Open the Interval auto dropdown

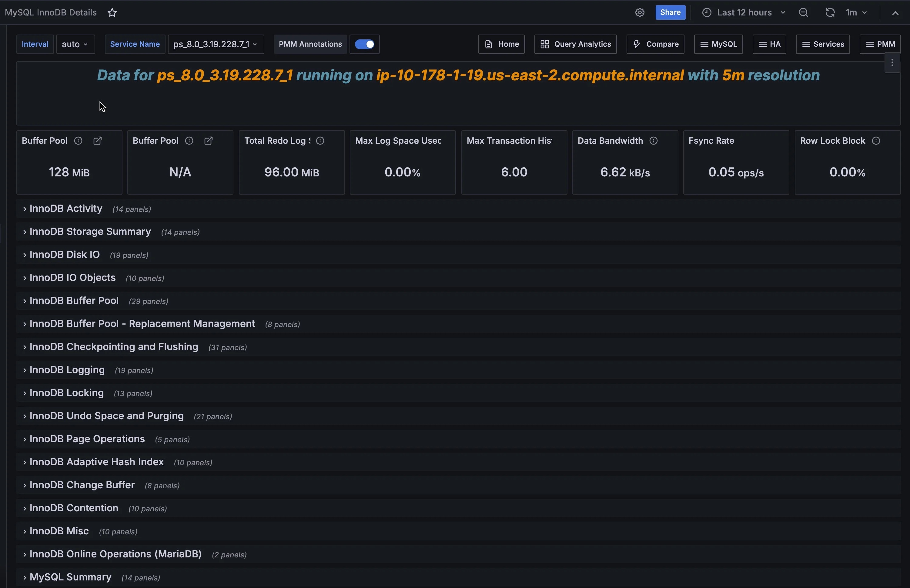pyautogui.click(x=75, y=44)
